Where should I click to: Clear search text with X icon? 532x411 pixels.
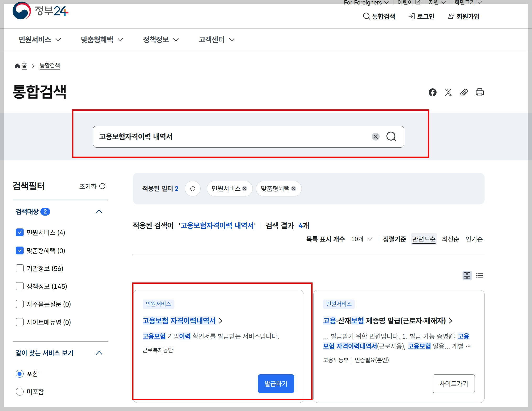point(375,137)
